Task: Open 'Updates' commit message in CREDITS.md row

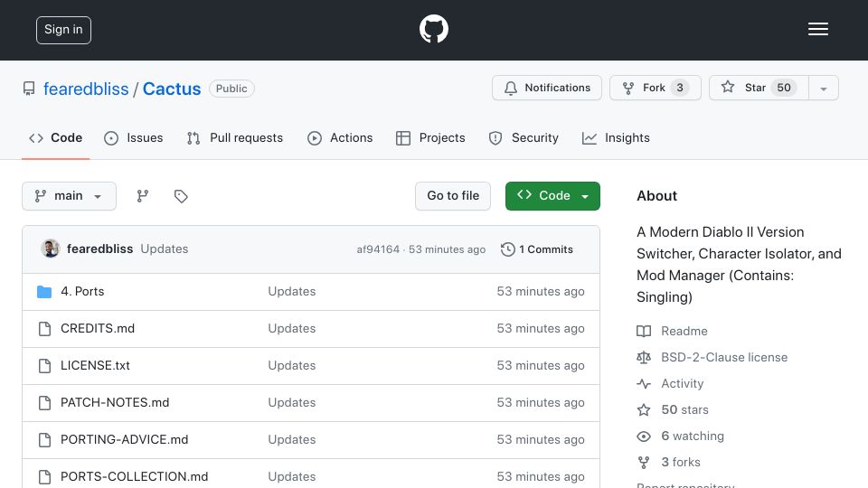Action: click(x=292, y=329)
